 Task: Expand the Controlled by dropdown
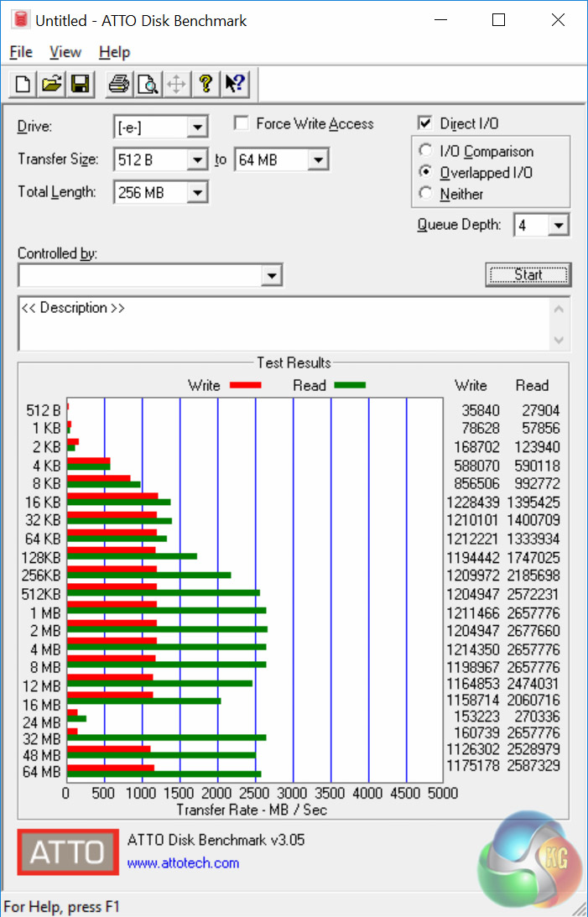[x=272, y=275]
